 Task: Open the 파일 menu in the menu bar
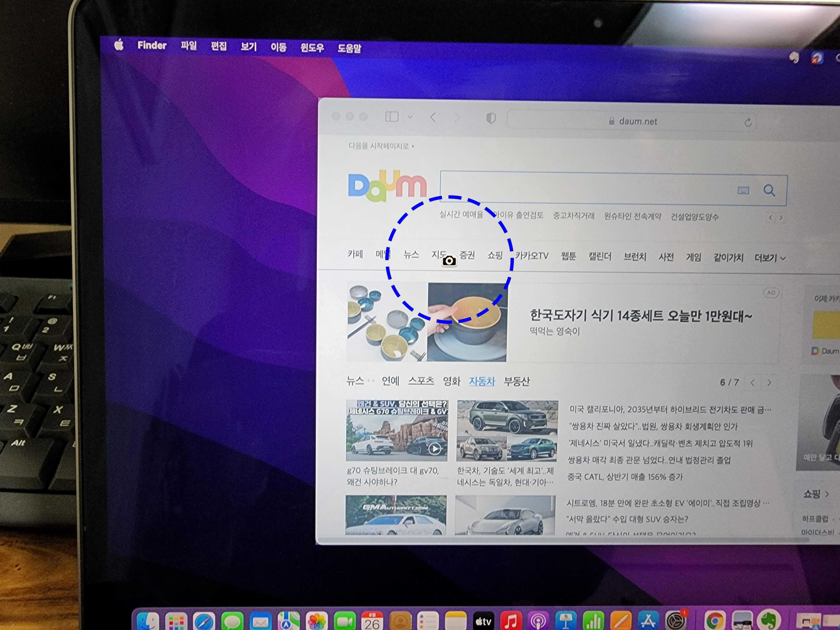coord(189,46)
